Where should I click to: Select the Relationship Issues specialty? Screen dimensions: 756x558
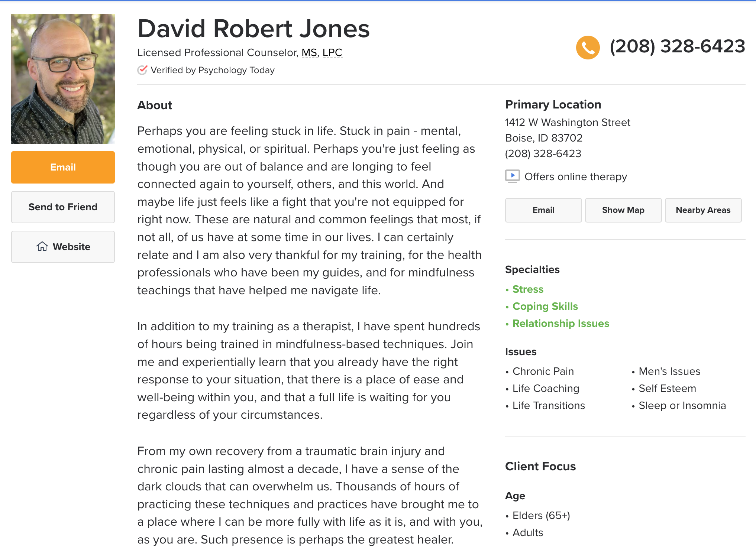tap(561, 323)
